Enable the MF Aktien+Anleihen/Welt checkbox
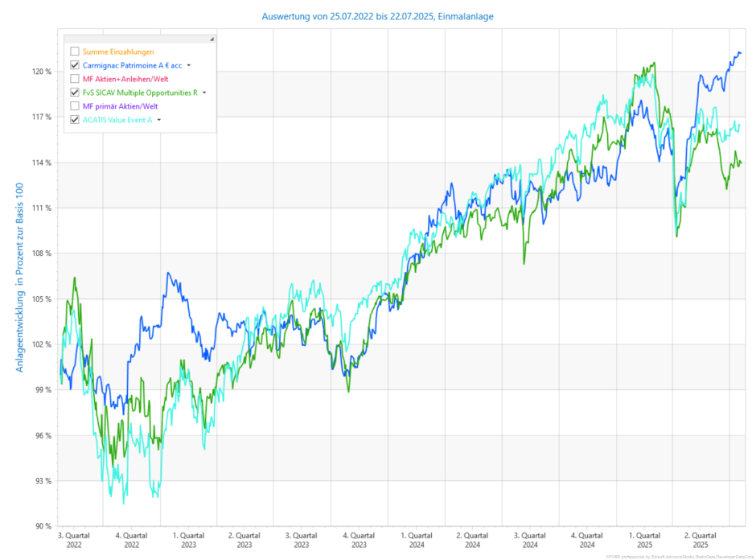 75,79
